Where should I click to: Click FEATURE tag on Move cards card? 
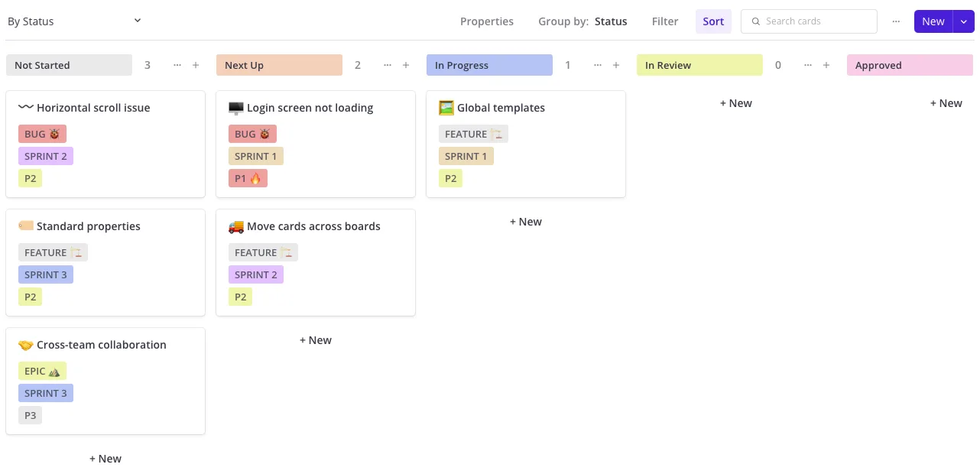click(263, 252)
